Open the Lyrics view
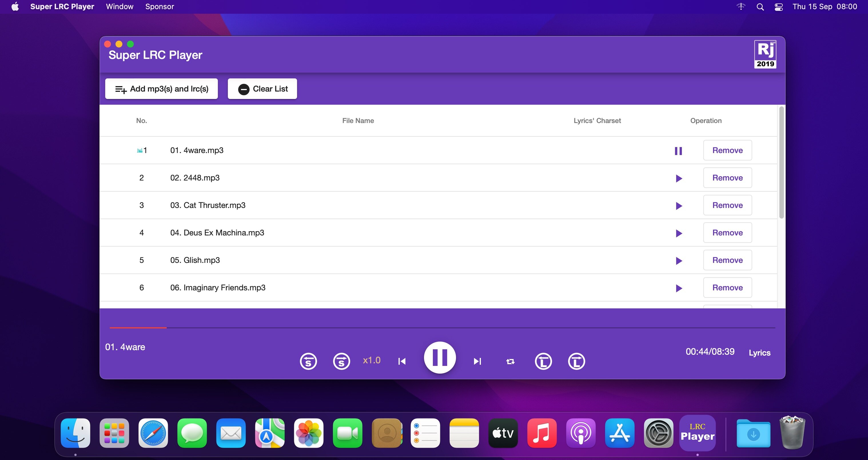Screen dimensions: 868x460 (759, 353)
